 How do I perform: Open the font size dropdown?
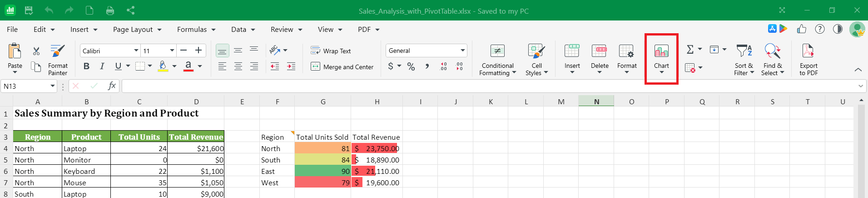tap(172, 51)
